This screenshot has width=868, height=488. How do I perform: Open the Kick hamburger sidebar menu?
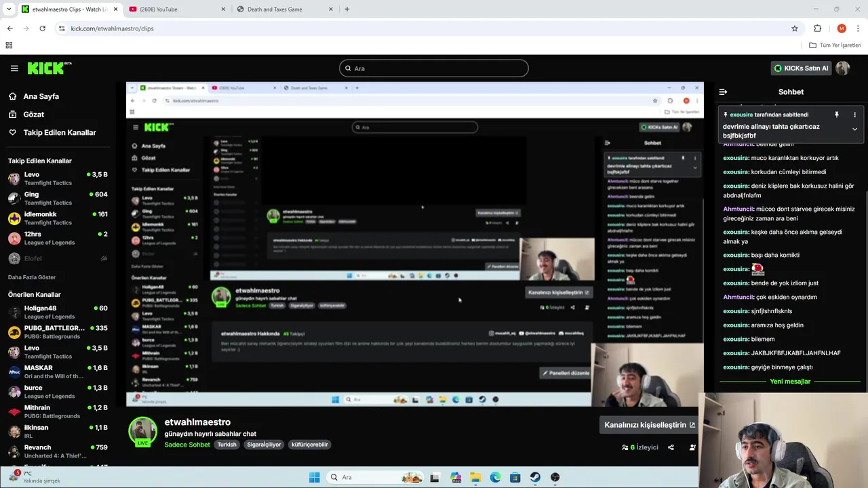pos(14,68)
